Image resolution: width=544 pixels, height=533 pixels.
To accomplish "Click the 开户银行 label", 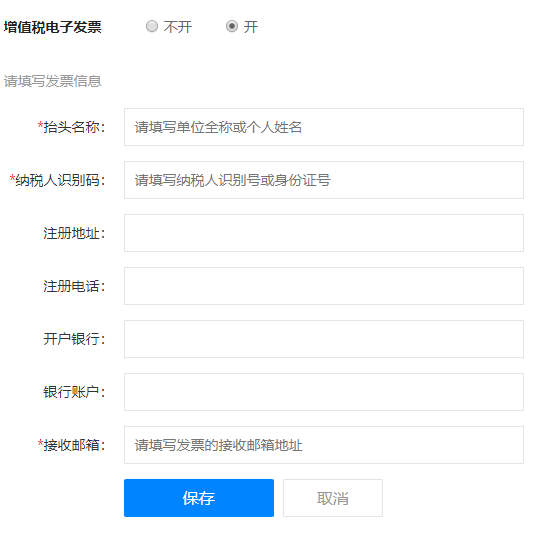I will coord(74,339).
